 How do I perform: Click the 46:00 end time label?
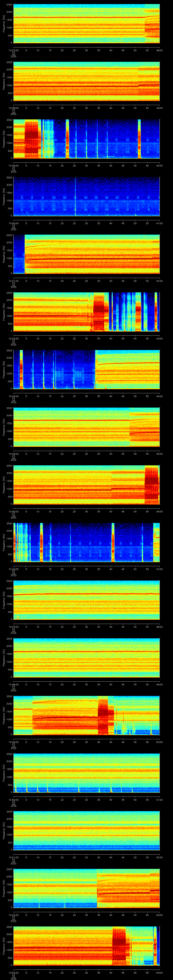(x=159, y=511)
